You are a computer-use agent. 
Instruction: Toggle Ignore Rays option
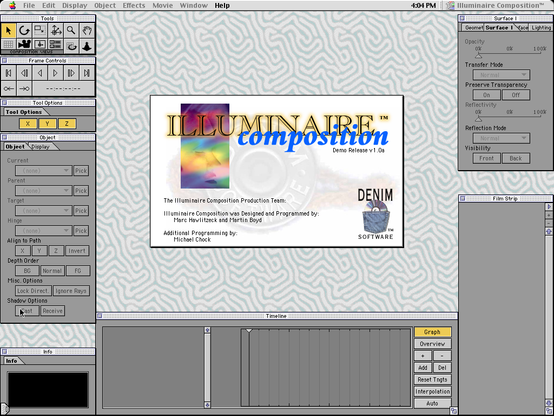click(71, 291)
